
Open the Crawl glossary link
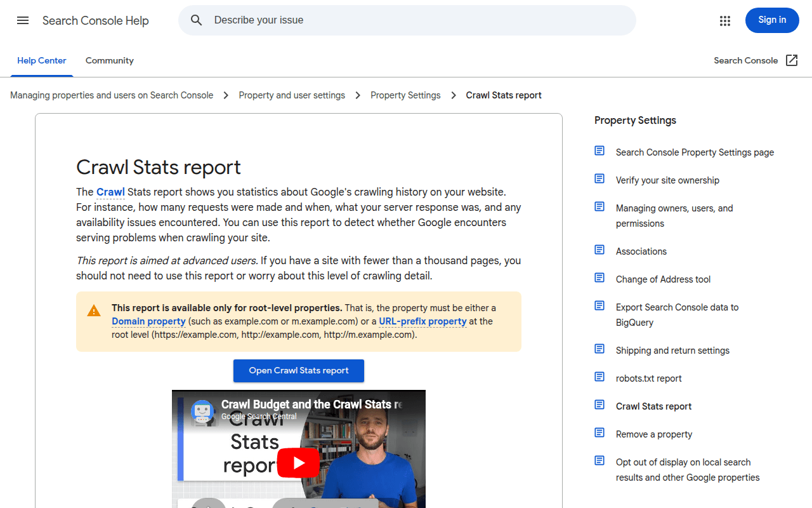(110, 192)
